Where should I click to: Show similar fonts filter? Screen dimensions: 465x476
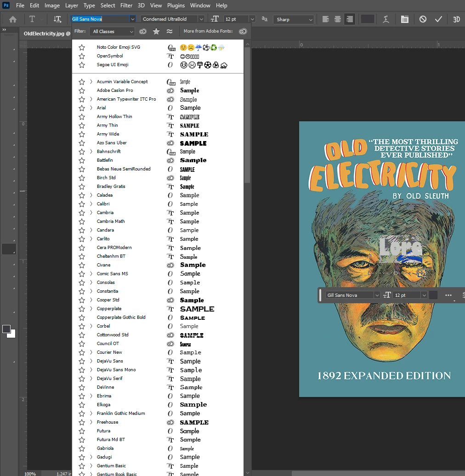(x=170, y=31)
